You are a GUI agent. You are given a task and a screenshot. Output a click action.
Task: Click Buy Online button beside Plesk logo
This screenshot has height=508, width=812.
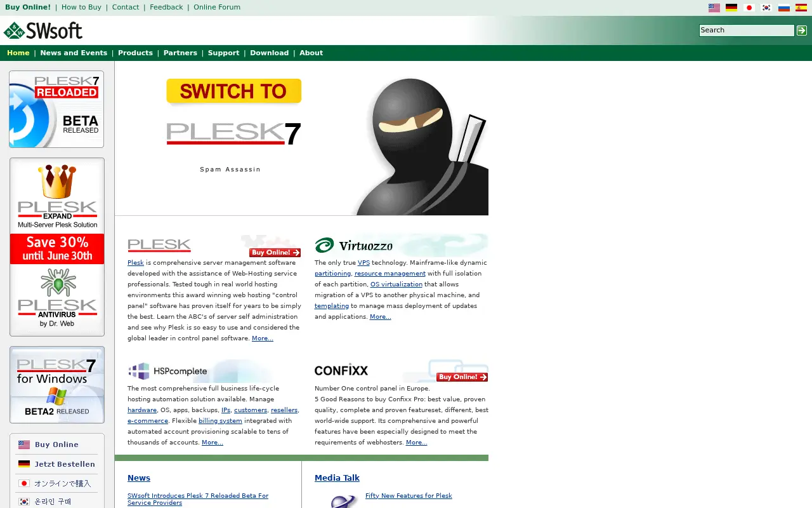tap(275, 253)
